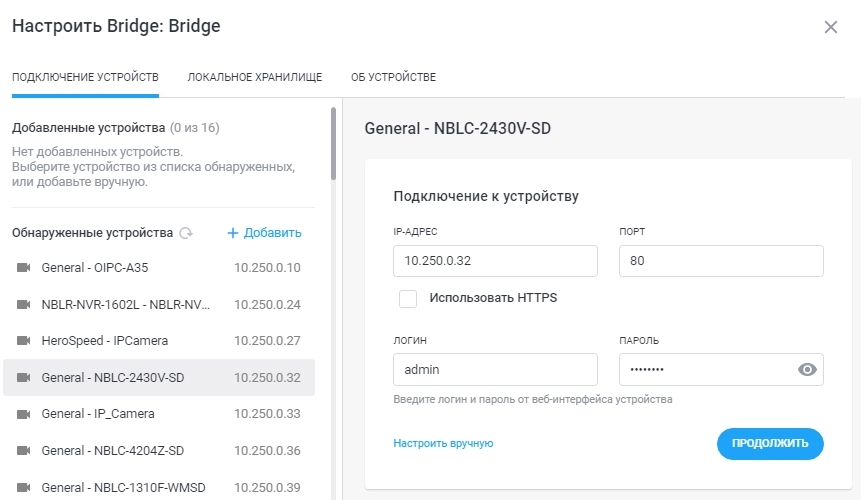Click the + Добавить link
Image resolution: width=861 pixels, height=500 pixels.
tap(264, 233)
